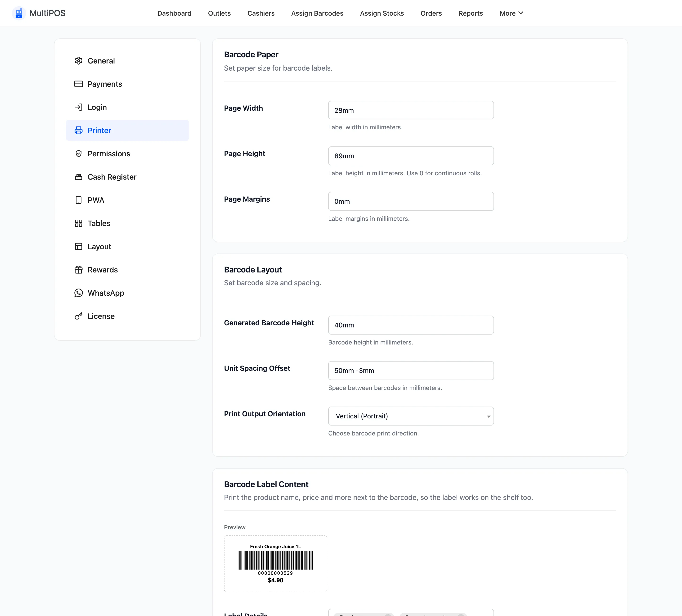This screenshot has width=682, height=616.
Task: Click the WhatsApp icon
Action: click(78, 293)
